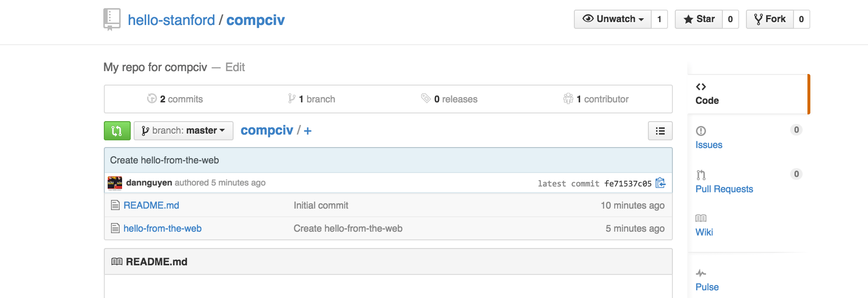The height and width of the screenshot is (298, 868).
Task: Create a new file with plus icon
Action: point(308,131)
